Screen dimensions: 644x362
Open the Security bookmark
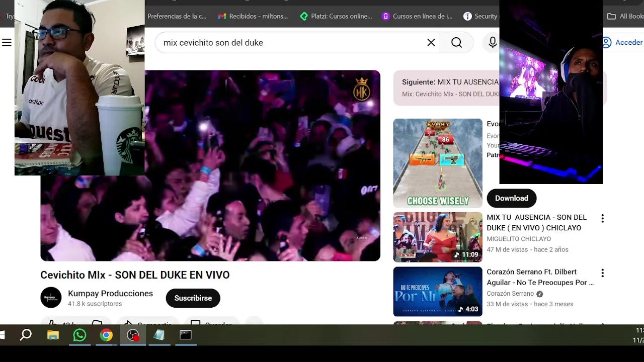(480, 16)
